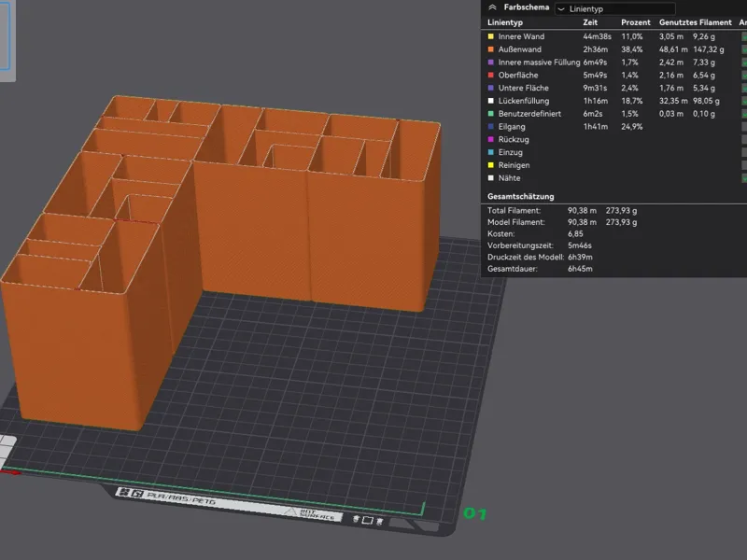The height and width of the screenshot is (560, 747).
Task: Click the Außenwand time value '2h36m'
Action: (596, 49)
